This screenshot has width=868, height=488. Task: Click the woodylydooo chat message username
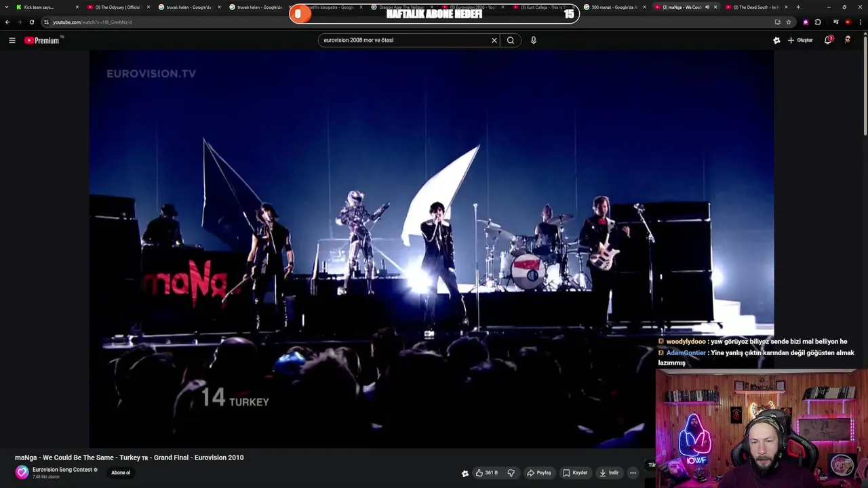(686, 342)
